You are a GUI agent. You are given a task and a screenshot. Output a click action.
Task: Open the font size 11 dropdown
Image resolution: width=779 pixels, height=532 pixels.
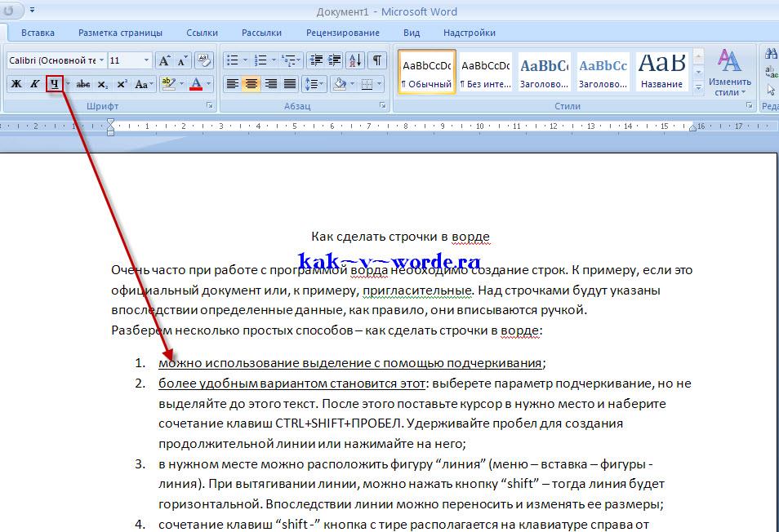click(x=146, y=60)
